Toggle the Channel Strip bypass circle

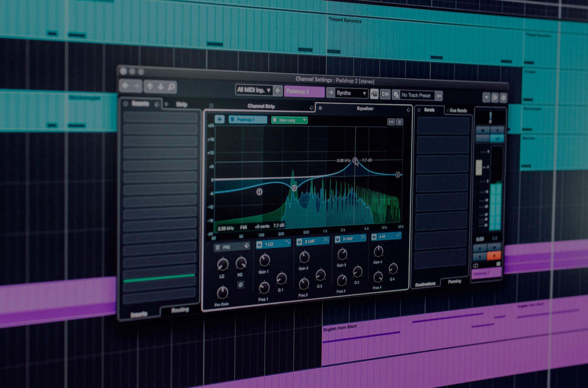pyautogui.click(x=211, y=106)
